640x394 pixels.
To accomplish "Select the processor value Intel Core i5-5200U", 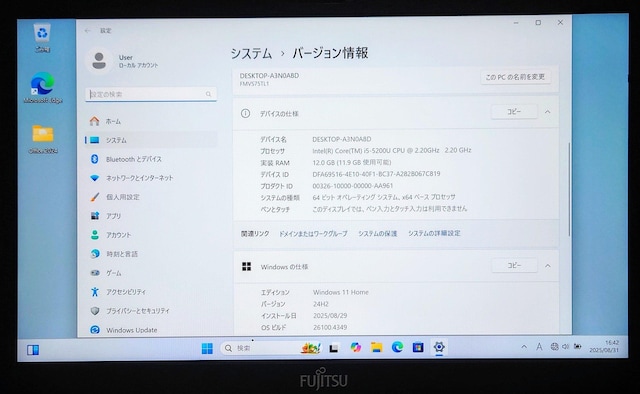I will [x=392, y=151].
